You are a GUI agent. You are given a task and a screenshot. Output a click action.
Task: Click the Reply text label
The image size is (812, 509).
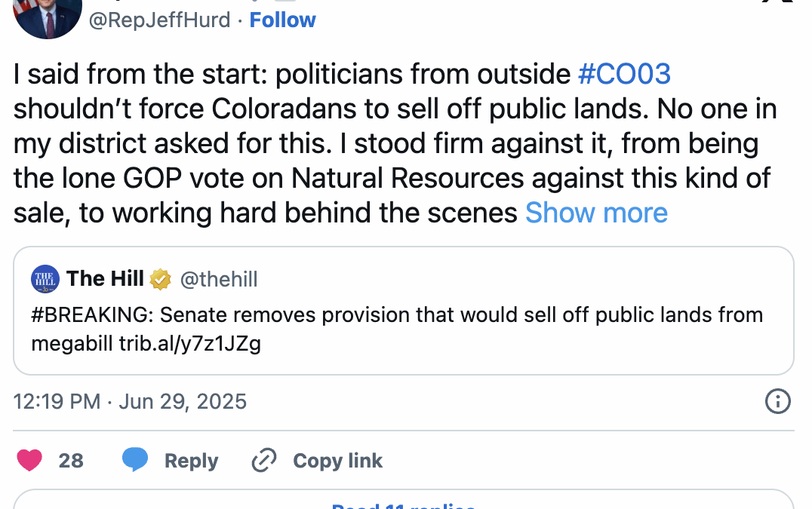pyautogui.click(x=191, y=461)
